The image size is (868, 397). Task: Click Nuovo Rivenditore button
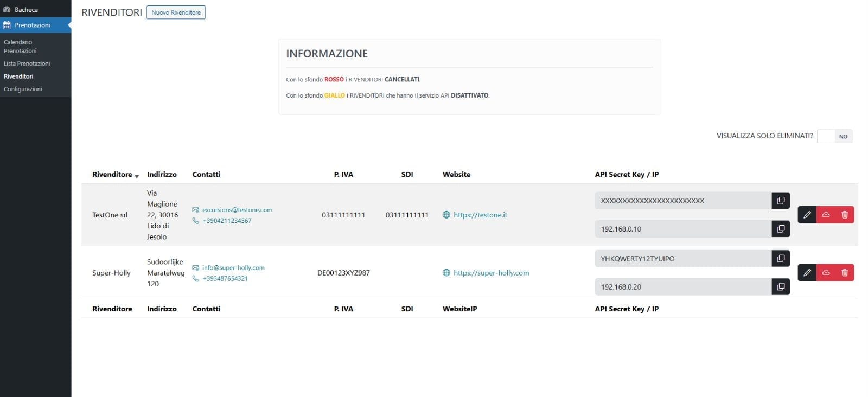176,12
